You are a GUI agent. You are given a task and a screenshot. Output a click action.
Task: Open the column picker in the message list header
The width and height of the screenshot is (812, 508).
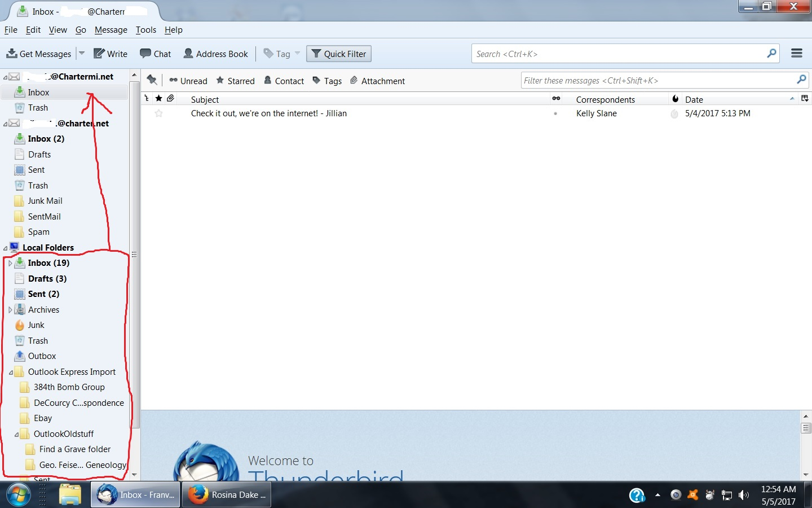[x=805, y=99]
